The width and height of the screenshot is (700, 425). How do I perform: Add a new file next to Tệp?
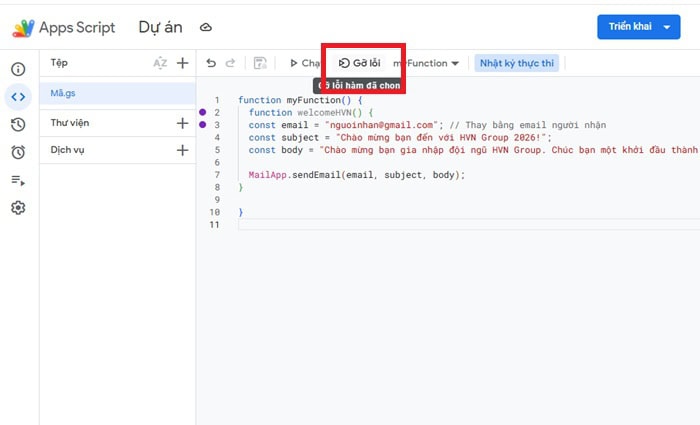click(x=182, y=63)
